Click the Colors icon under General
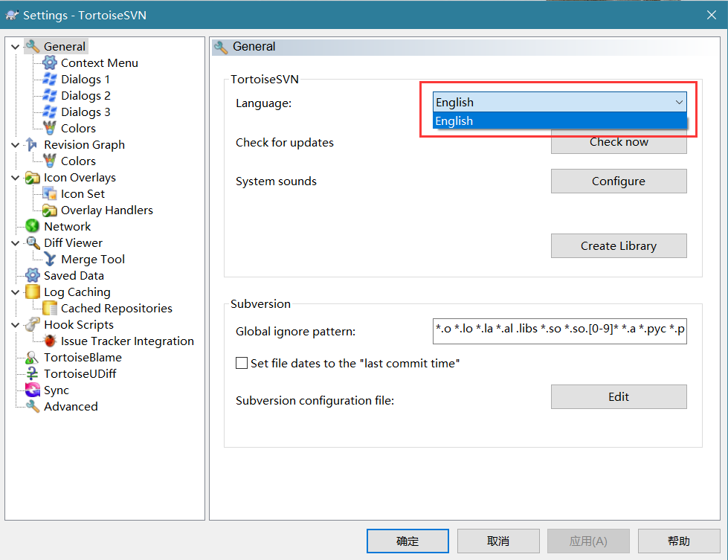This screenshot has width=728, height=560. pyautogui.click(x=50, y=128)
